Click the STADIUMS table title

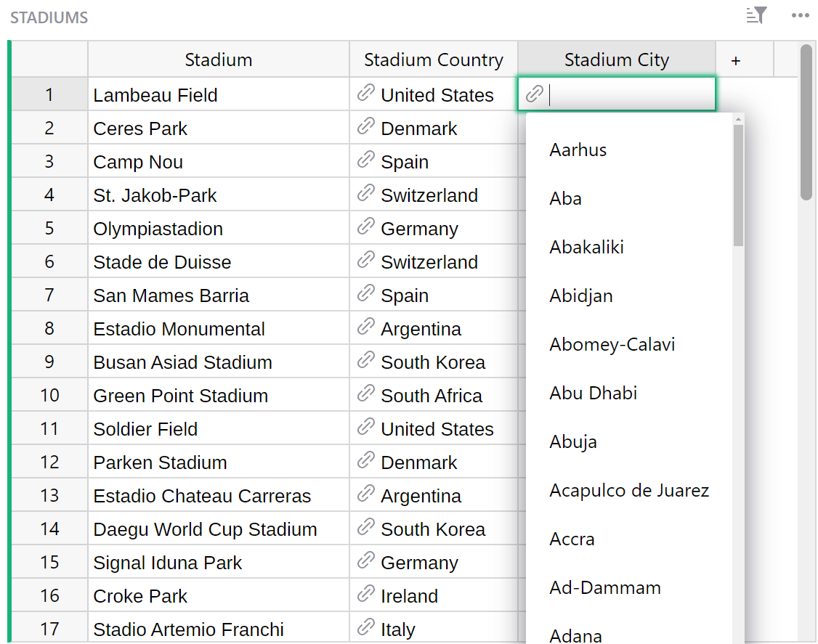pos(49,17)
